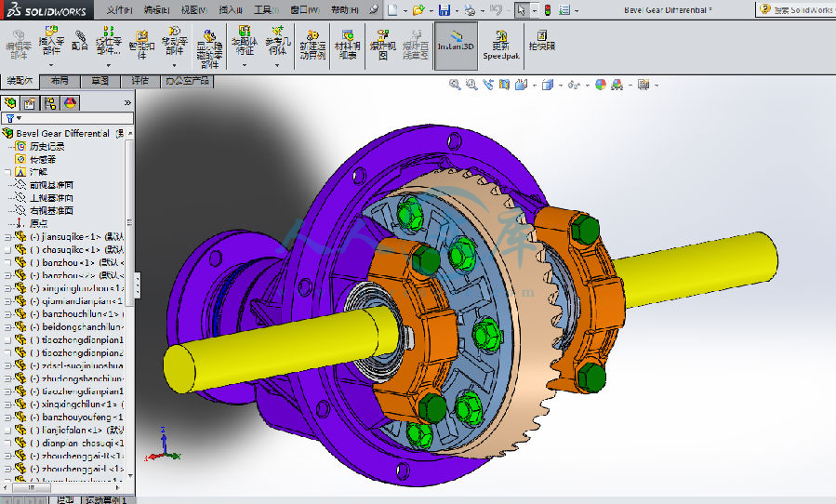
Task: Select the Mate paperclip tool
Action: [x=80, y=38]
